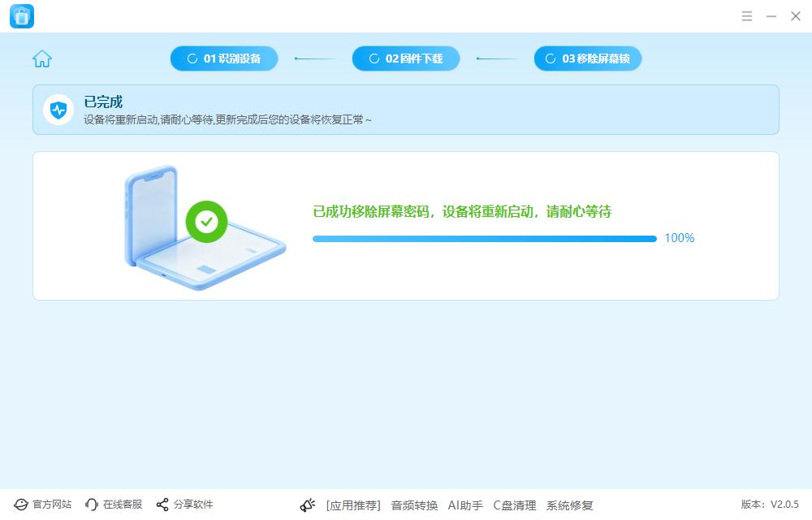This screenshot has height=520, width=812.
Task: Open the hamburger menu icon
Action: 747,16
